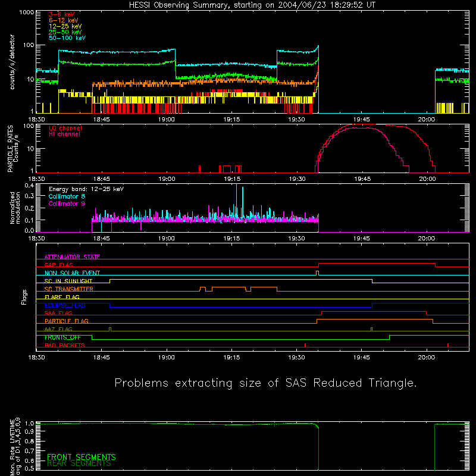Select the Collimator 8 legend label

point(67,196)
